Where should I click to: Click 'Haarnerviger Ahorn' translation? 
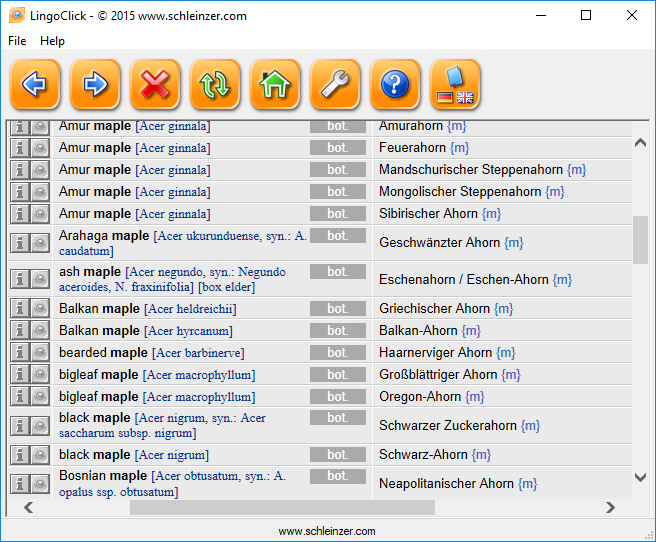click(436, 353)
